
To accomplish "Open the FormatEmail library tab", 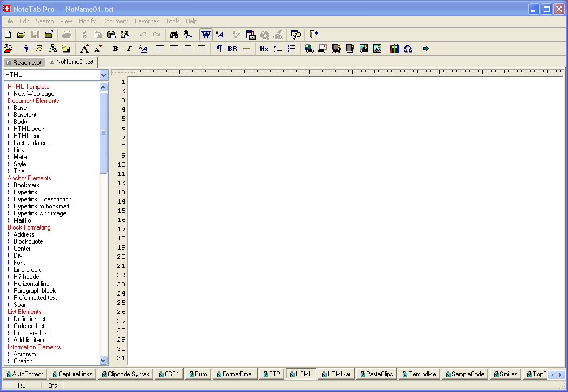I will (x=235, y=374).
